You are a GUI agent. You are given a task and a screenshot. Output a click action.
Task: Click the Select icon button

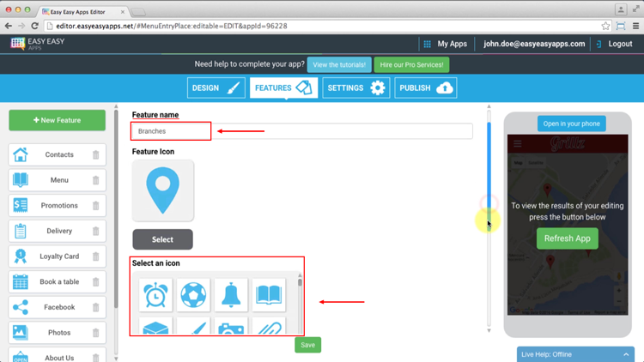tap(162, 239)
